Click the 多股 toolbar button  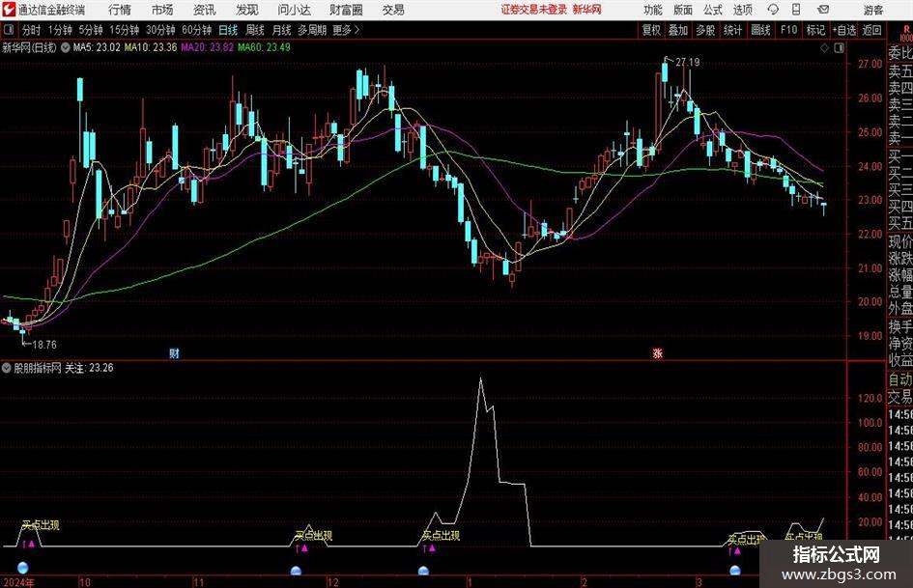tap(705, 30)
